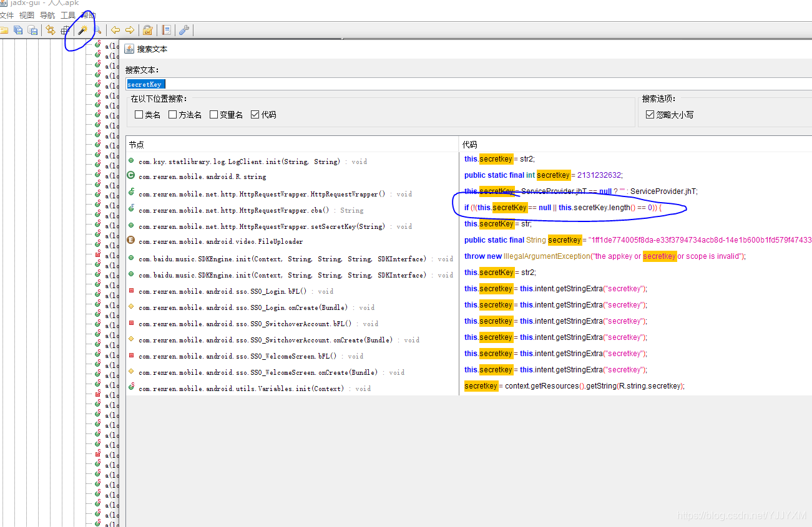Select the HttpRequestWrapper.HttpRequestWrapper() result row
The height and width of the screenshot is (527, 812).
(292, 193)
